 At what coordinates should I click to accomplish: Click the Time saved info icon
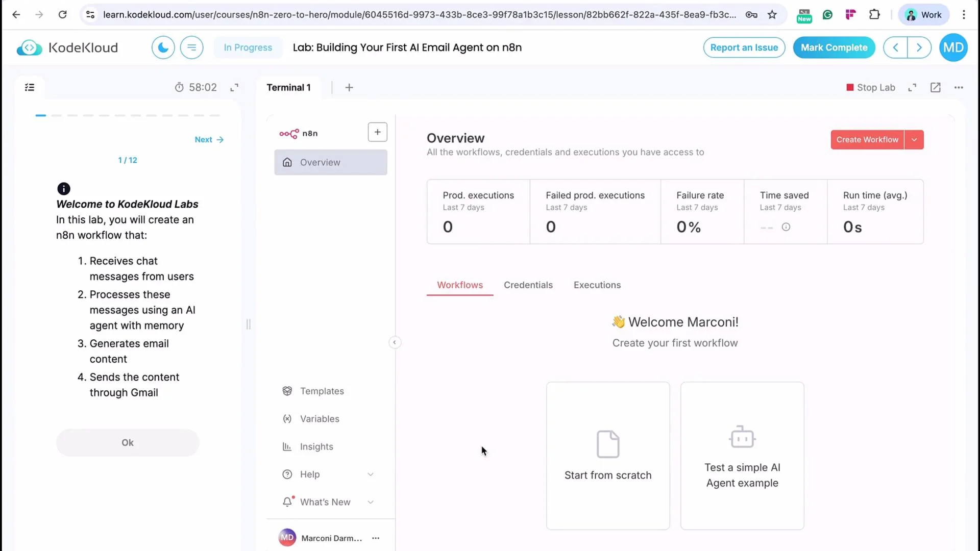coord(786,227)
